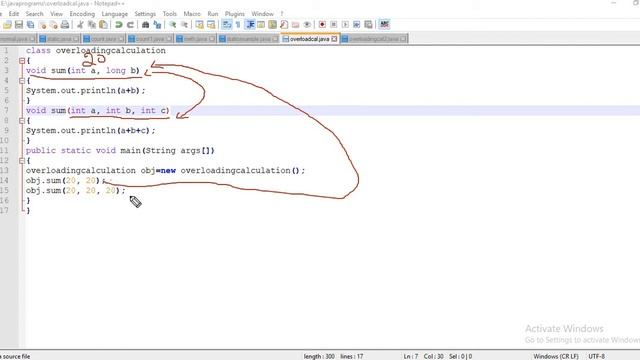Screen dimensions: 640x360
Task: Switch to the staticexample.java tab
Action: 249,39
